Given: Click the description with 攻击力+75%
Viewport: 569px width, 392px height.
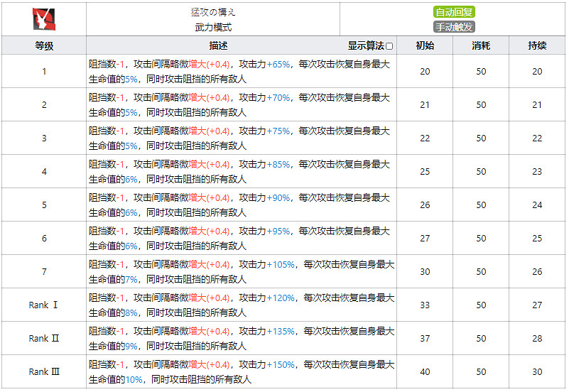Looking at the screenshot, I should pyautogui.click(x=242, y=138).
